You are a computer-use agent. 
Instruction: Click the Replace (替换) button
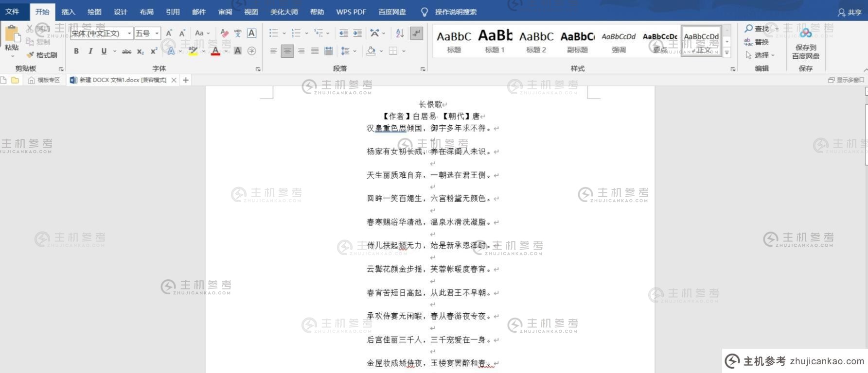tap(757, 42)
